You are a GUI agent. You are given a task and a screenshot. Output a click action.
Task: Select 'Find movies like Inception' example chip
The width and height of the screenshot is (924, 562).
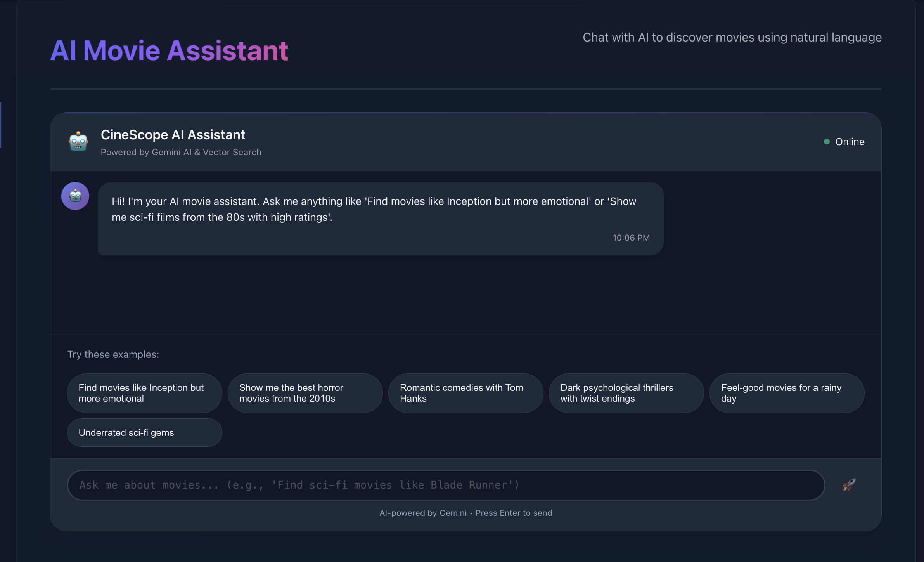144,393
